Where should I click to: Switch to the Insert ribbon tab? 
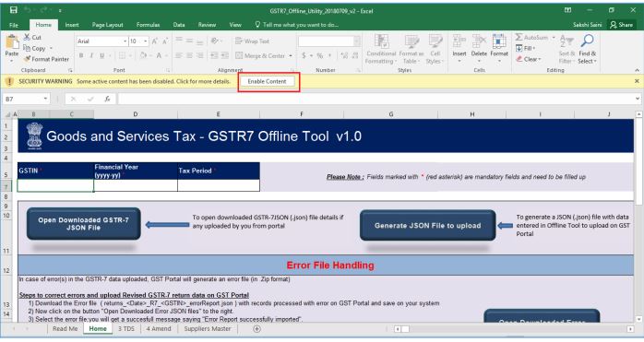click(72, 25)
